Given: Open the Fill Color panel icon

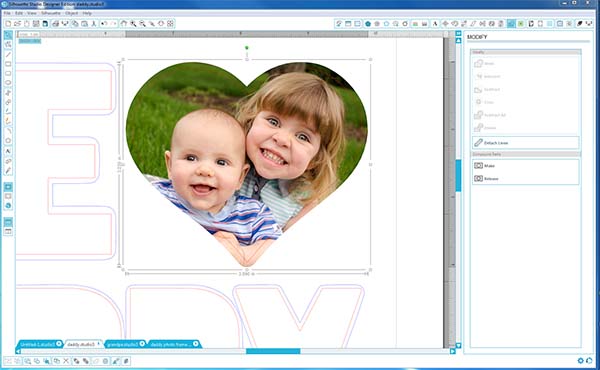Looking at the screenshot, I should (368, 24).
